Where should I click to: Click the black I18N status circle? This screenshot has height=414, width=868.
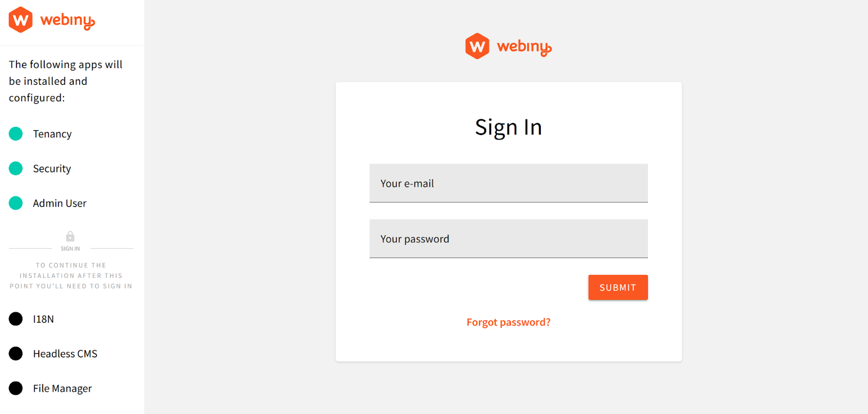click(16, 319)
